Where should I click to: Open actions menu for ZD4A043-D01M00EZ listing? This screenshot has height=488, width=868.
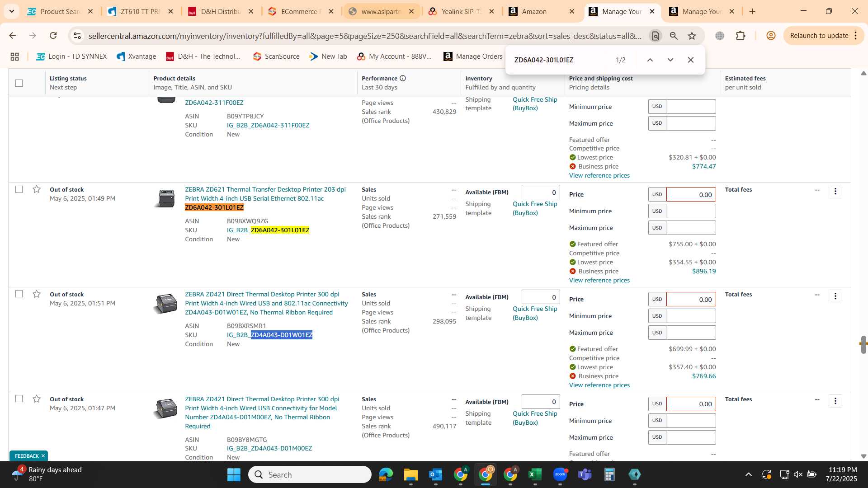835,401
